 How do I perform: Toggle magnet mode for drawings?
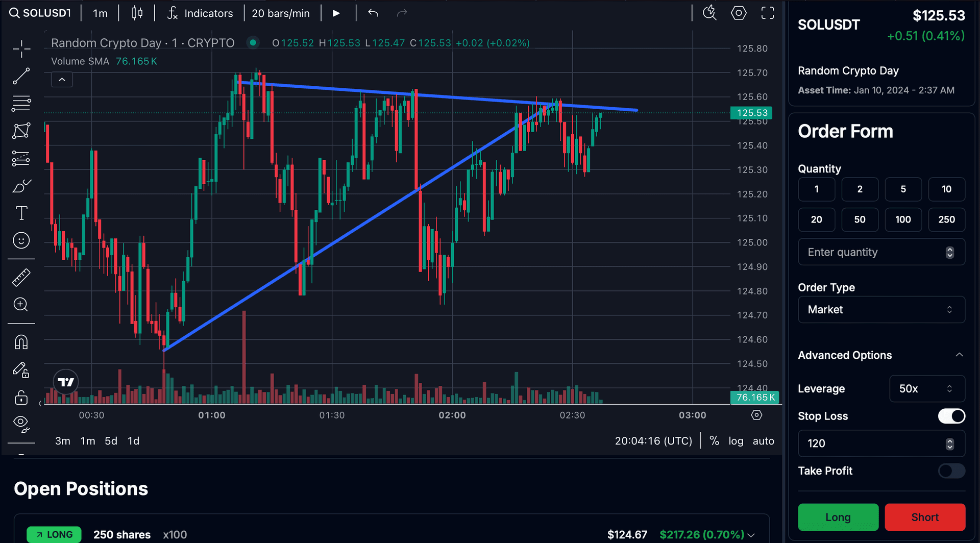(21, 342)
